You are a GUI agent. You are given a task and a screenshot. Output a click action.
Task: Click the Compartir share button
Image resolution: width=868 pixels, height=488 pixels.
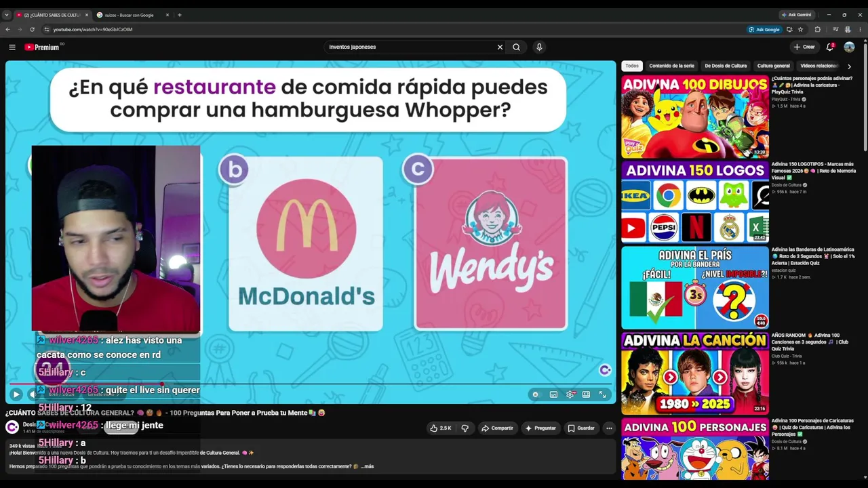pyautogui.click(x=497, y=428)
